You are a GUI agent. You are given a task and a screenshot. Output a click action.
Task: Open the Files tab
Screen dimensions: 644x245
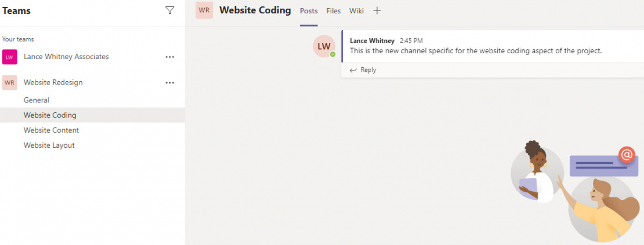pos(334,11)
